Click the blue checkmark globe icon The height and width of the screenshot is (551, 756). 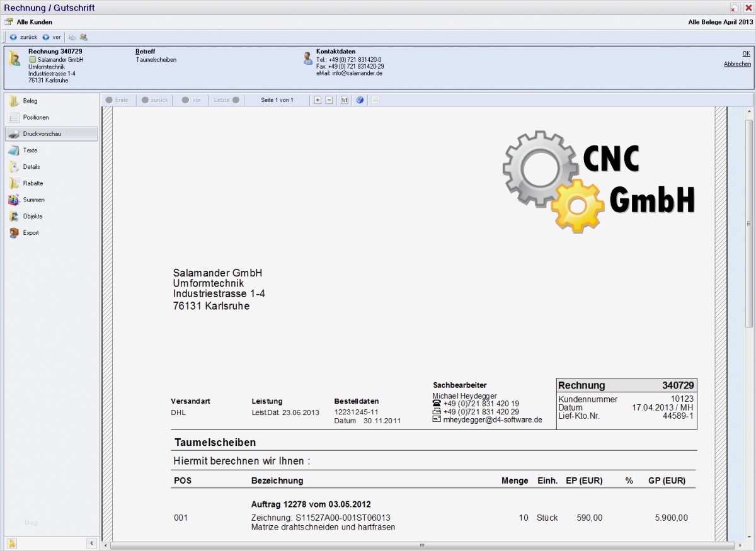(360, 99)
